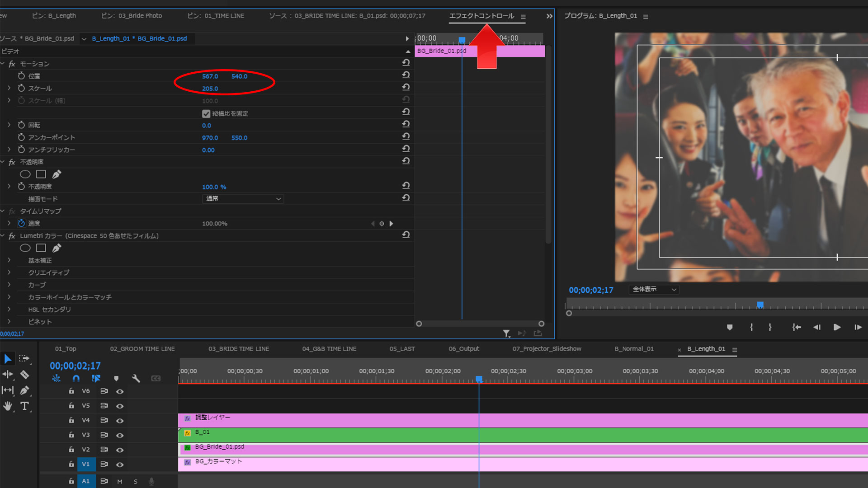The image size is (868, 488).
Task: Select the Ripple Edit tool
Action: 8,374
